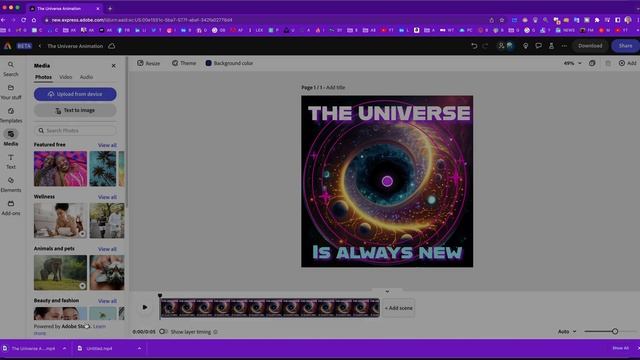The height and width of the screenshot is (360, 640).
Task: Click the redo arrow icon
Action: (x=485, y=46)
